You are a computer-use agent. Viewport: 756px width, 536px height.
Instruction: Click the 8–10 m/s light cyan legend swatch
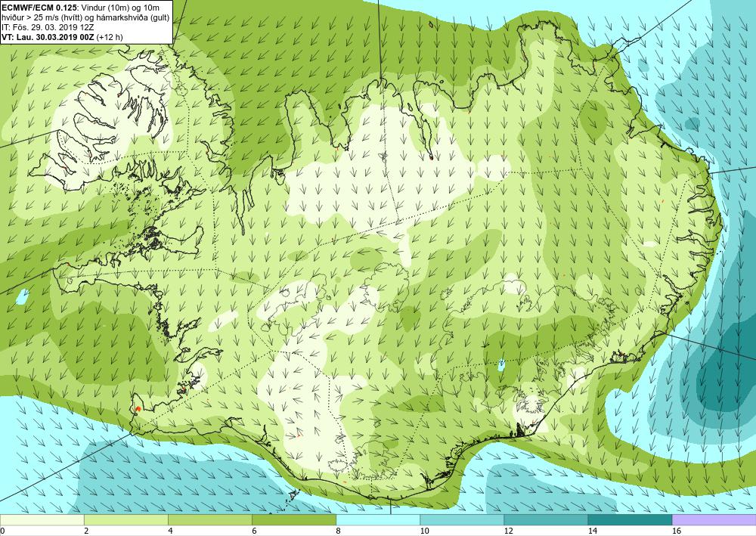[x=378, y=519]
